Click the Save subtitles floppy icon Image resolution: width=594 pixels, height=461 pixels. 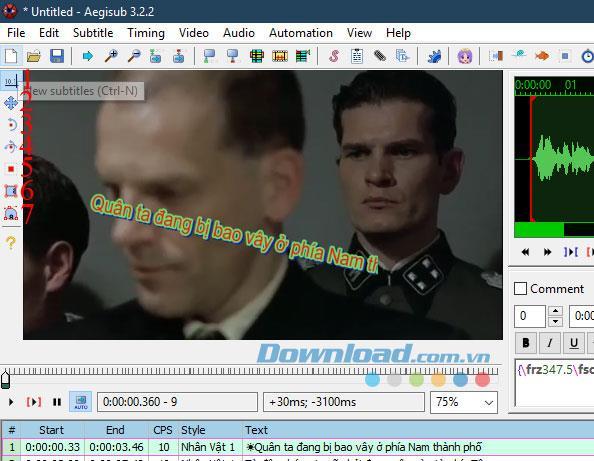point(57,56)
